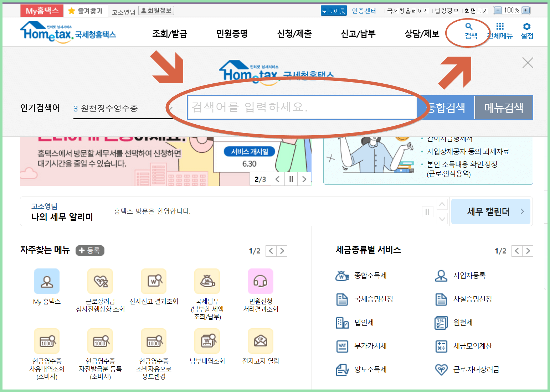Screen dimensions: 550x392
Task: Open 법령정보 link
Action: pos(447,11)
